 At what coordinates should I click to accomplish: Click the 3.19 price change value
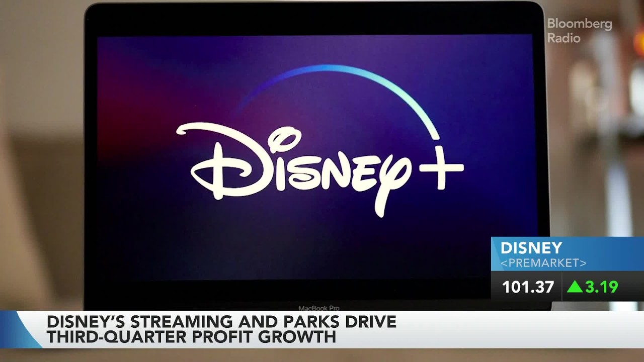pos(601,287)
